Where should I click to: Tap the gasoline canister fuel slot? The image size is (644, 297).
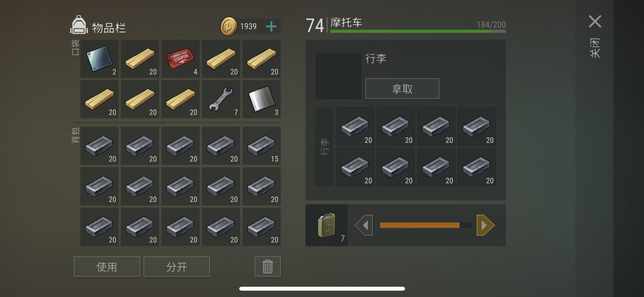(x=327, y=225)
